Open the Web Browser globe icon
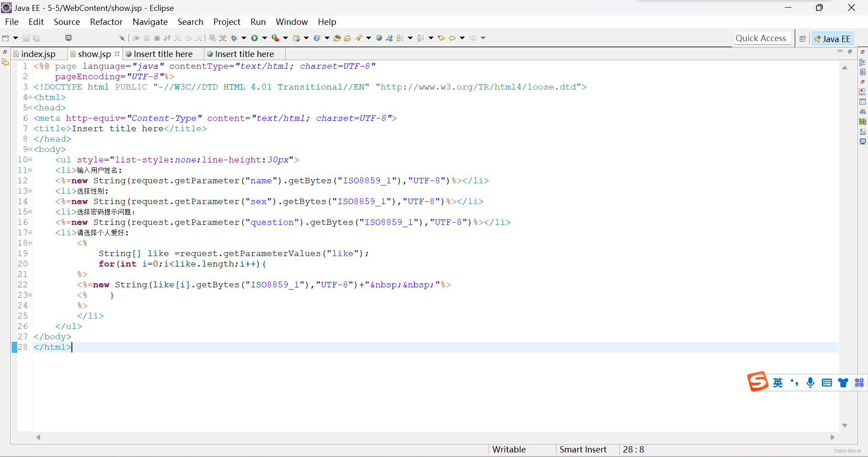 [x=379, y=38]
